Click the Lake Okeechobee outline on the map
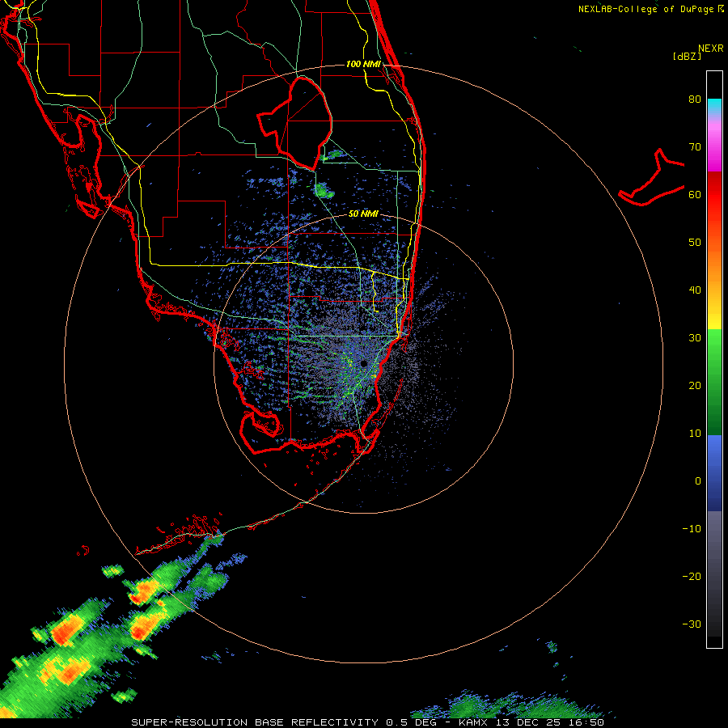The height and width of the screenshot is (728, 728). [x=295, y=123]
